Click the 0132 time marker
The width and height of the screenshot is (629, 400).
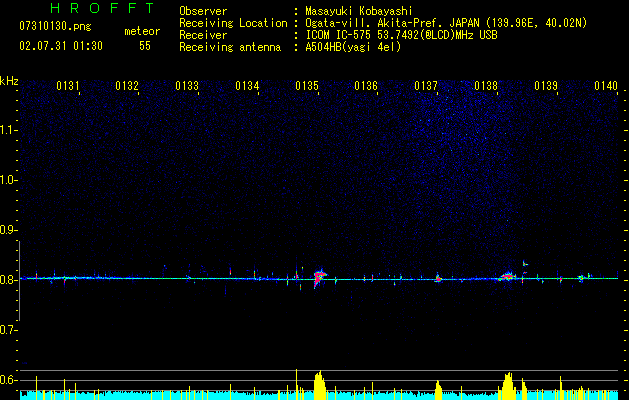127,85
